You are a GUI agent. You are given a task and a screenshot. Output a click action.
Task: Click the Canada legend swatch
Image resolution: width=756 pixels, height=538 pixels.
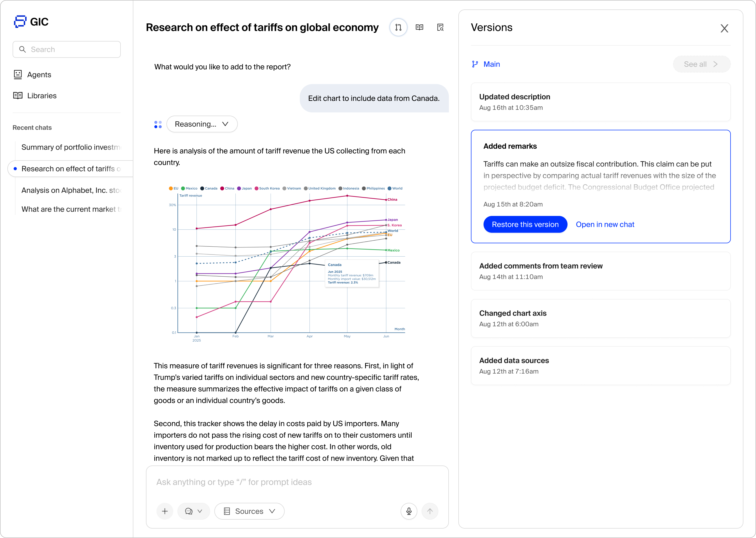click(x=202, y=189)
